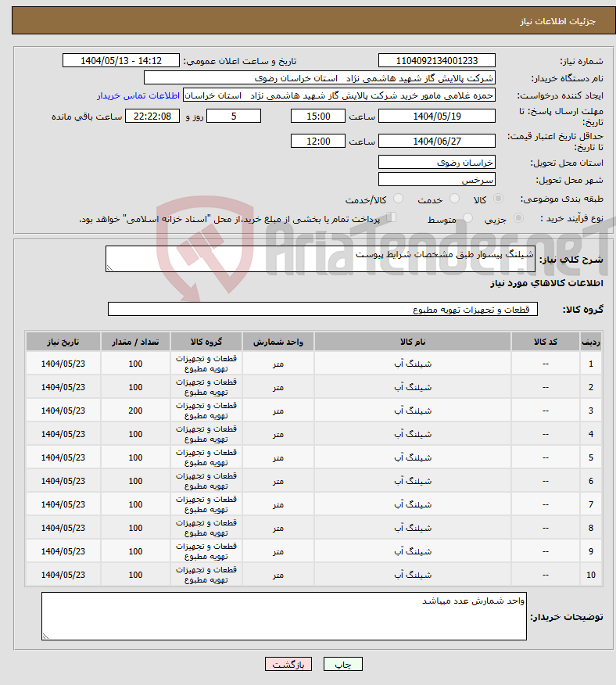Open the اطلاعات تماس خریدار link
The width and height of the screenshot is (616, 685).
pyautogui.click(x=138, y=95)
